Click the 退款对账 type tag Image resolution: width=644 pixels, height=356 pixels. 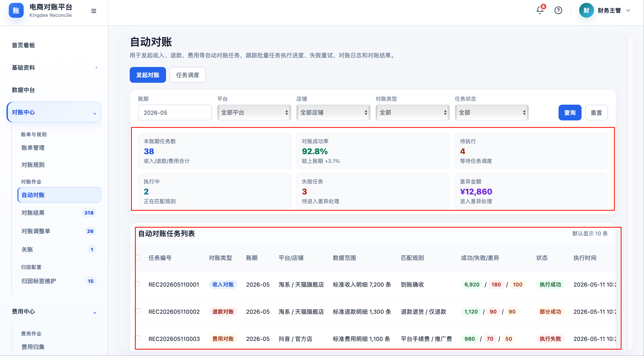click(x=223, y=312)
